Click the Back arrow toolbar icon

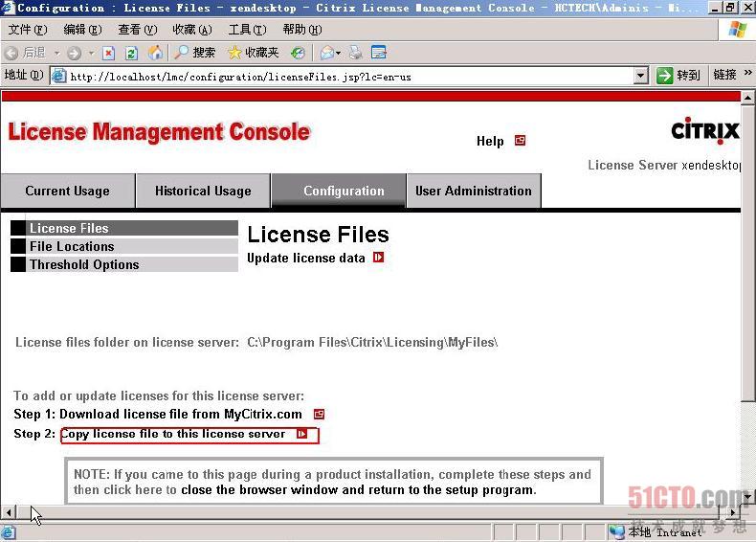[11, 53]
